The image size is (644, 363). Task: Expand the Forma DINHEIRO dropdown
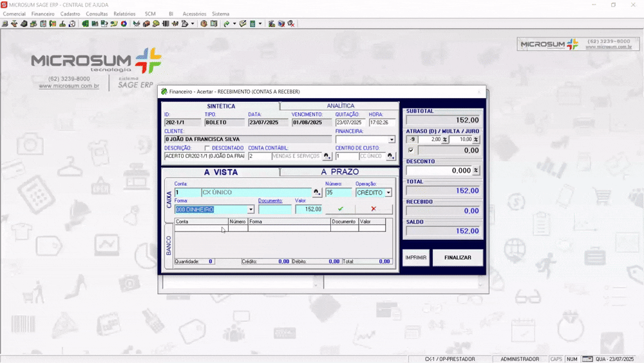251,210
